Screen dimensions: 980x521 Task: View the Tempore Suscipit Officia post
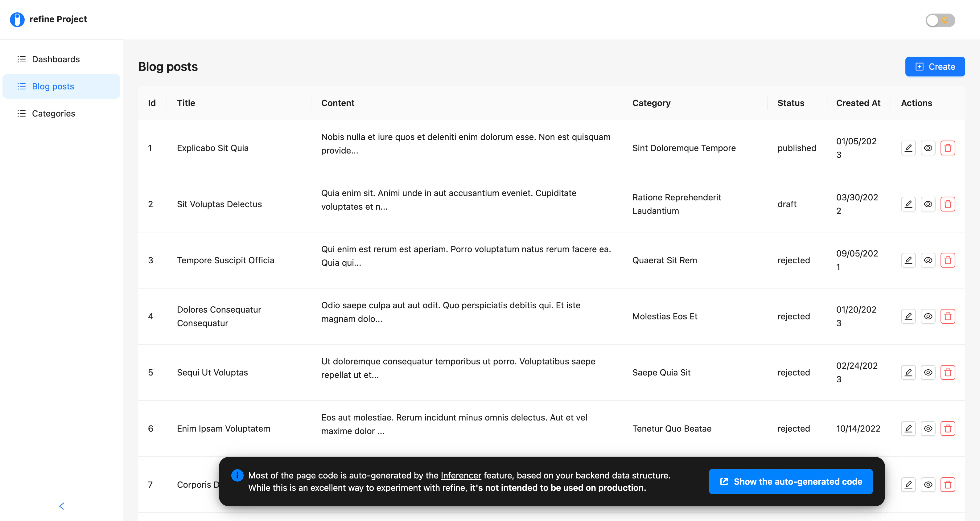coord(928,260)
